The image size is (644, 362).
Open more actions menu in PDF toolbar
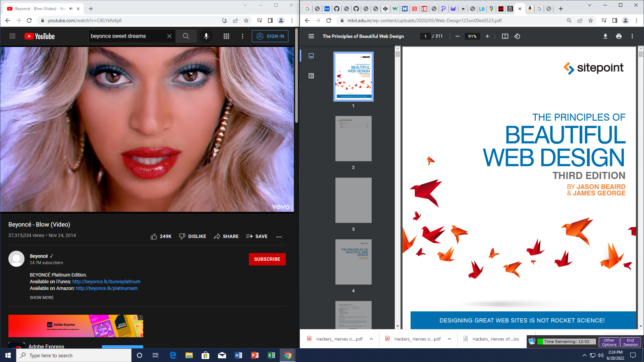pos(632,36)
